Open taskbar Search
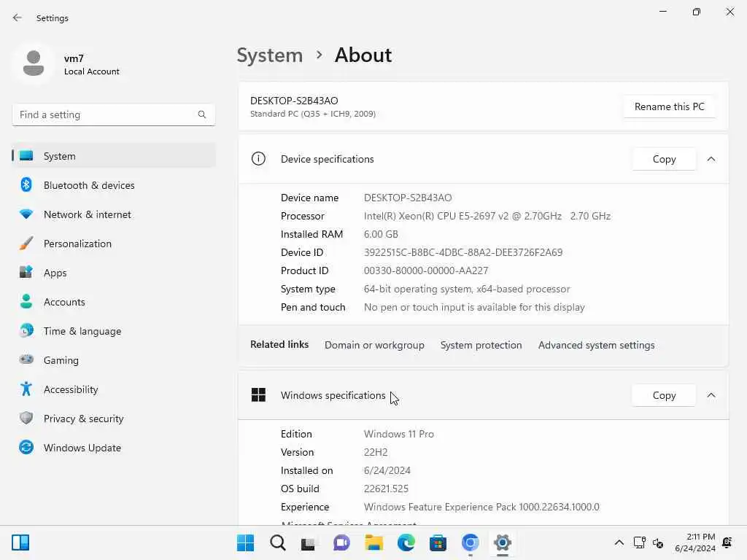The width and height of the screenshot is (747, 560). coord(278,542)
